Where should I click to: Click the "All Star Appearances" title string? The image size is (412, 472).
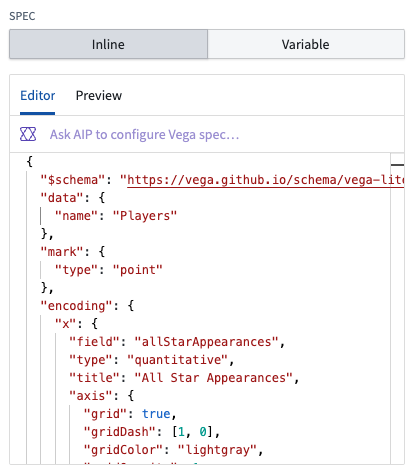(x=214, y=378)
